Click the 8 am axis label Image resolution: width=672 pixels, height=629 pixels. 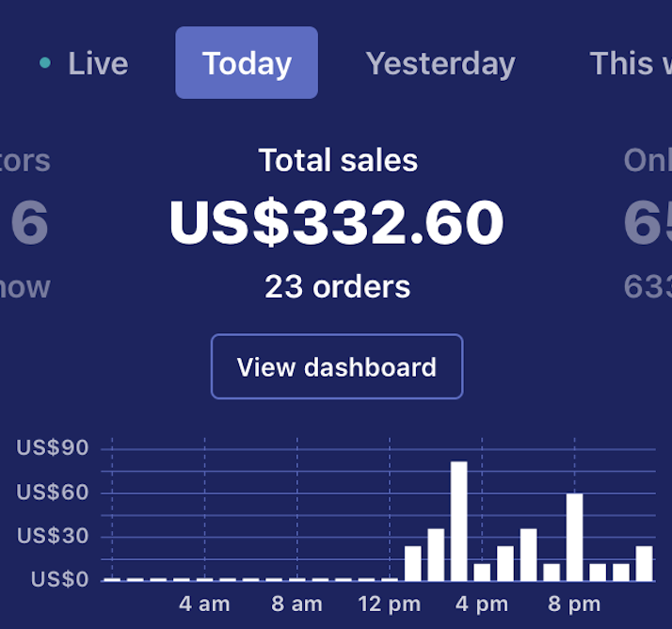tap(296, 604)
